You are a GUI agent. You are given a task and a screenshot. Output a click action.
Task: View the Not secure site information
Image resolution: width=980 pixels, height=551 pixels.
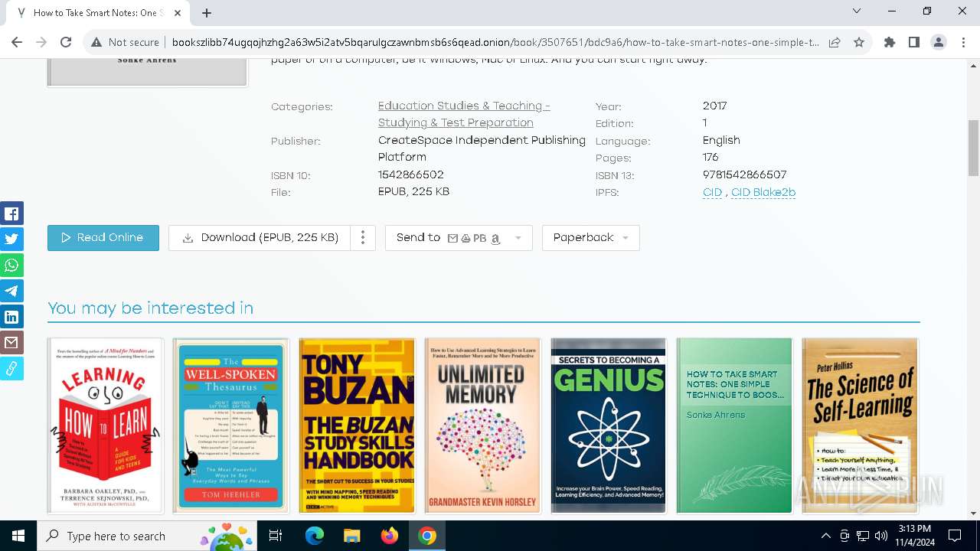pos(126,42)
